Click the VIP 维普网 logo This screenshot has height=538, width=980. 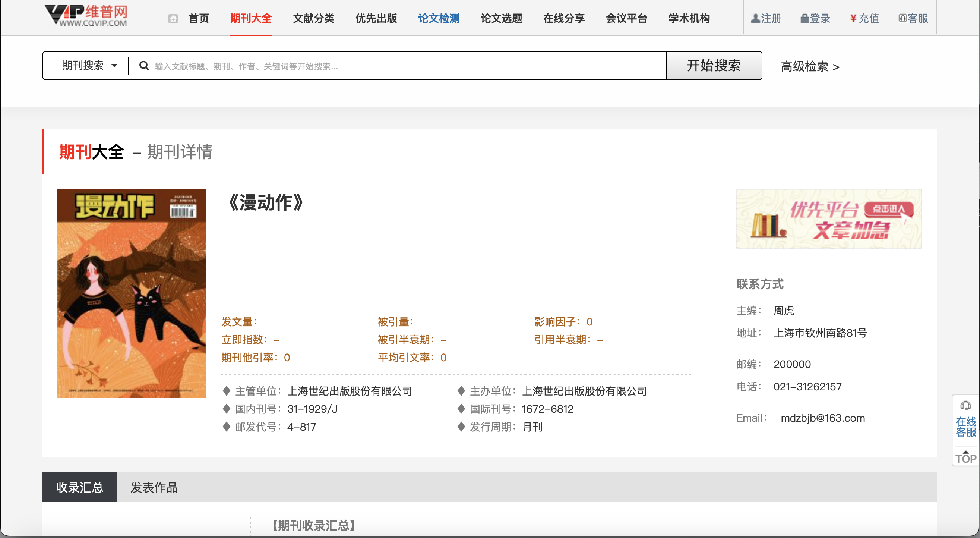[86, 15]
